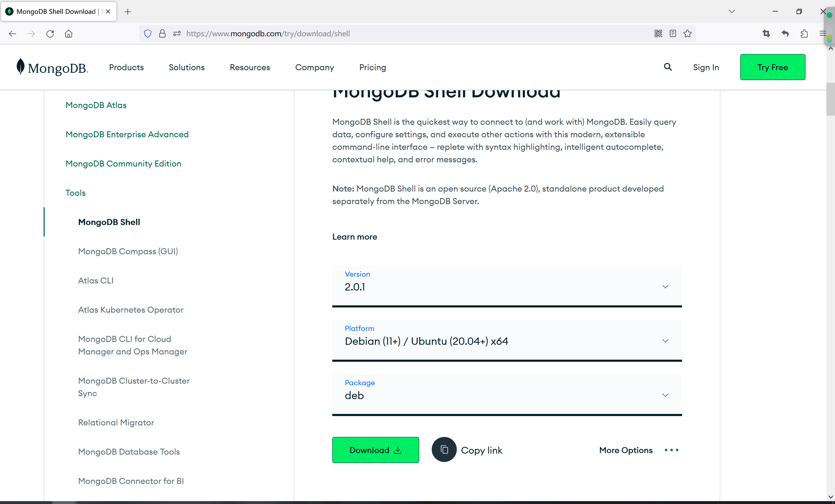Click the green Download button
835x504 pixels.
pos(376,450)
